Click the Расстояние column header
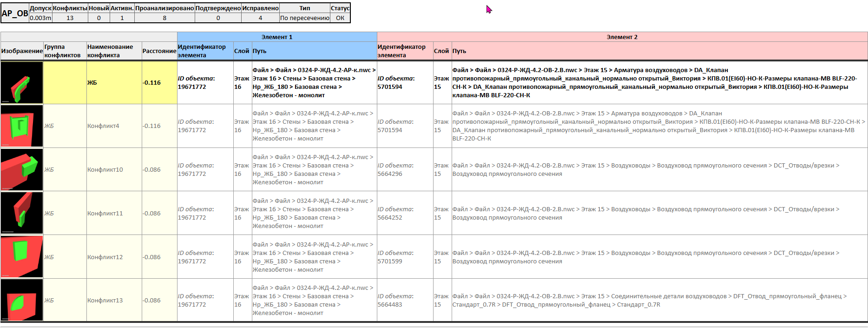The height and width of the screenshot is (335, 868). 159,51
